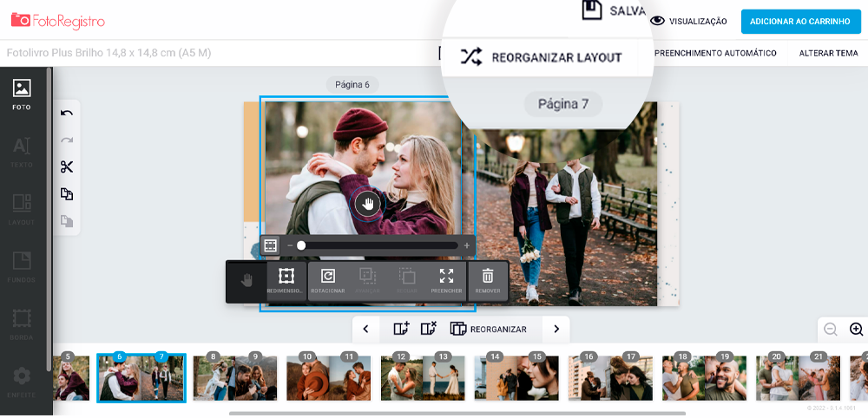868x418 pixels.
Task: Go to previous spread with left chevron
Action: click(366, 329)
